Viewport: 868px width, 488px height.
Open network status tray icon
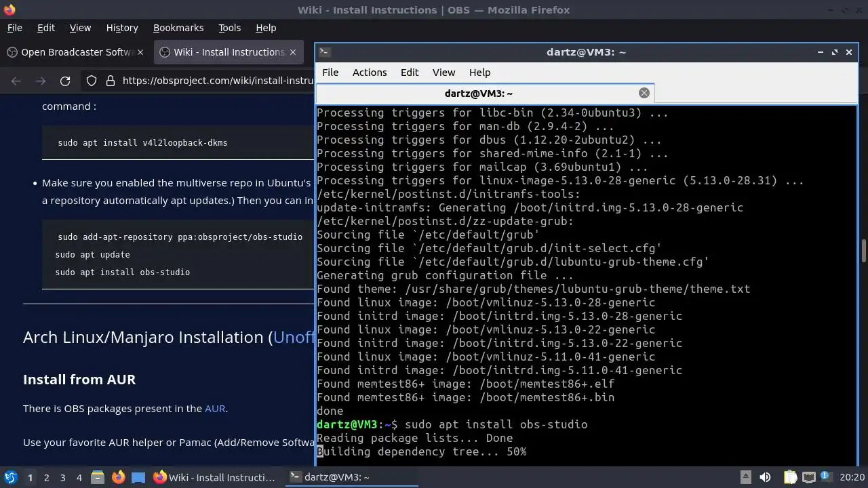coord(808,477)
